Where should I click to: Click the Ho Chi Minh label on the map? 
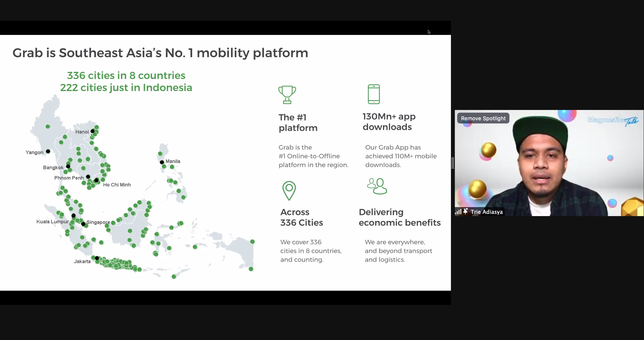(117, 185)
